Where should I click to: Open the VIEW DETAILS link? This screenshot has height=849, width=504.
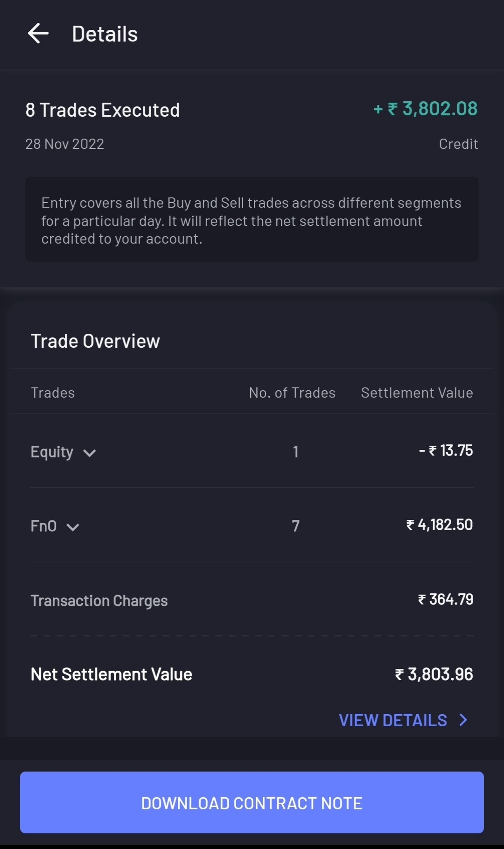coord(393,720)
